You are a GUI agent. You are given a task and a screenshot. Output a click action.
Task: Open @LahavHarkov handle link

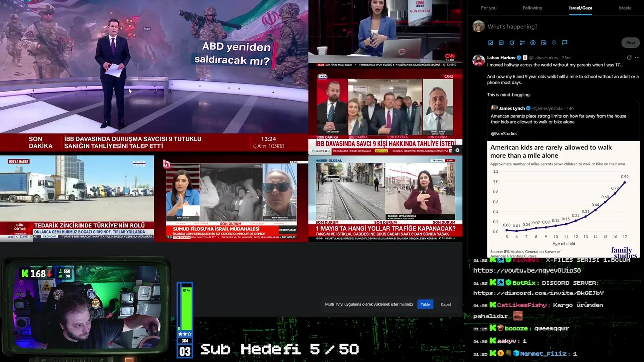[543, 58]
